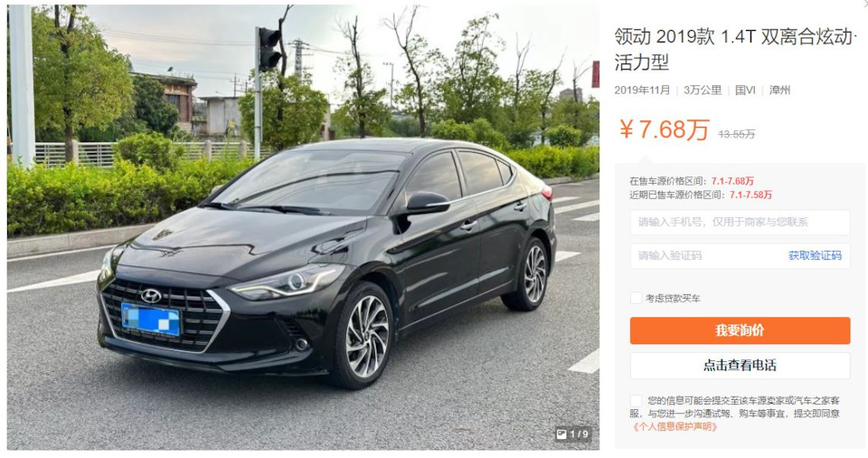The height and width of the screenshot is (458, 868).
Task: Tick the 考虑贷款买车 checkbox
Action: coord(636,299)
